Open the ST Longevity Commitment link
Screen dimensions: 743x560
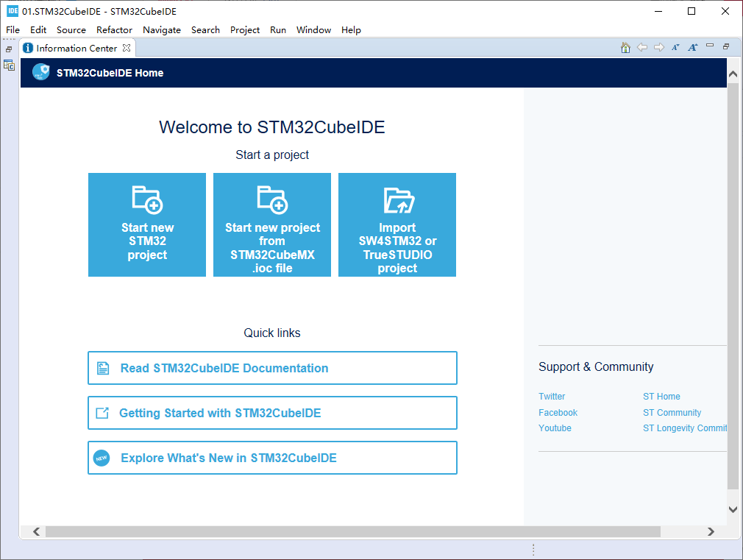(685, 428)
